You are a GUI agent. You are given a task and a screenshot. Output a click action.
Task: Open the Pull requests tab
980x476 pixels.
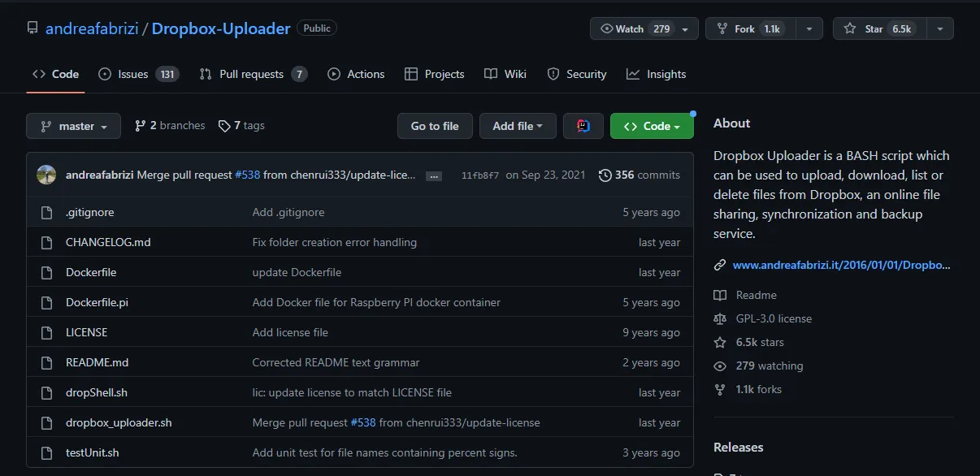click(x=253, y=74)
